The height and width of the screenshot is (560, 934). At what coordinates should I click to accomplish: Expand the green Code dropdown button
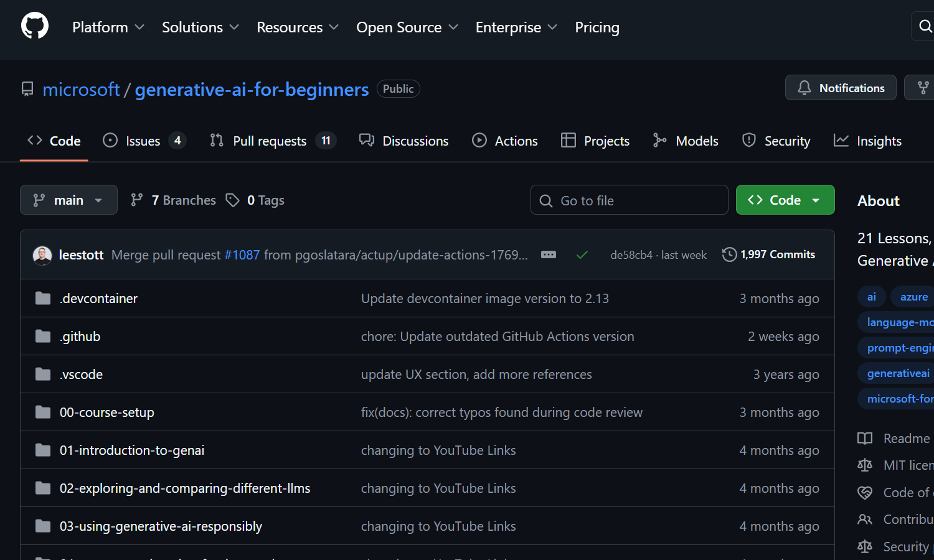pos(785,200)
